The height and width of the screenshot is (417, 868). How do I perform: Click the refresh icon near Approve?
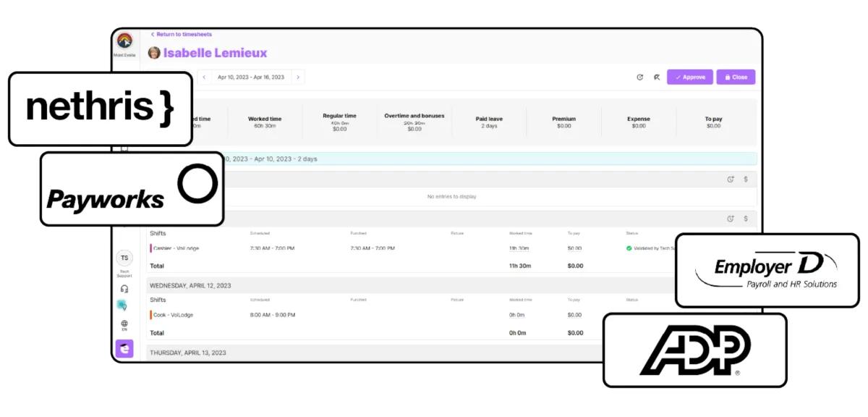point(639,77)
